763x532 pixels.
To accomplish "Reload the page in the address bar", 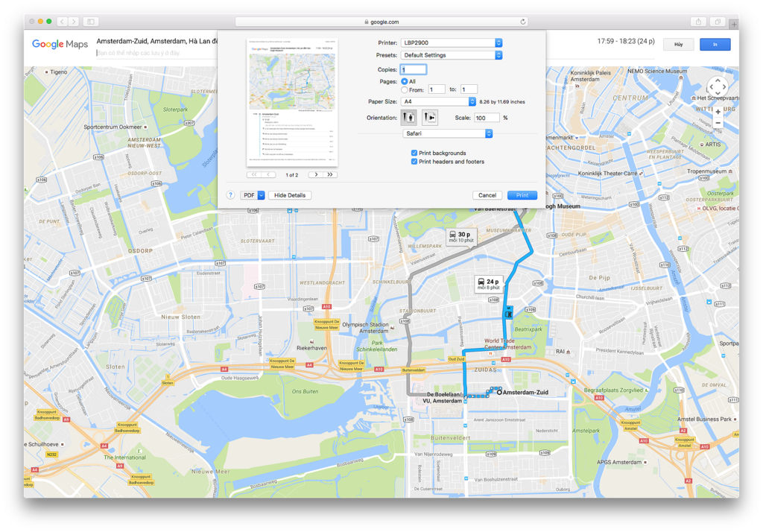I will pyautogui.click(x=522, y=22).
